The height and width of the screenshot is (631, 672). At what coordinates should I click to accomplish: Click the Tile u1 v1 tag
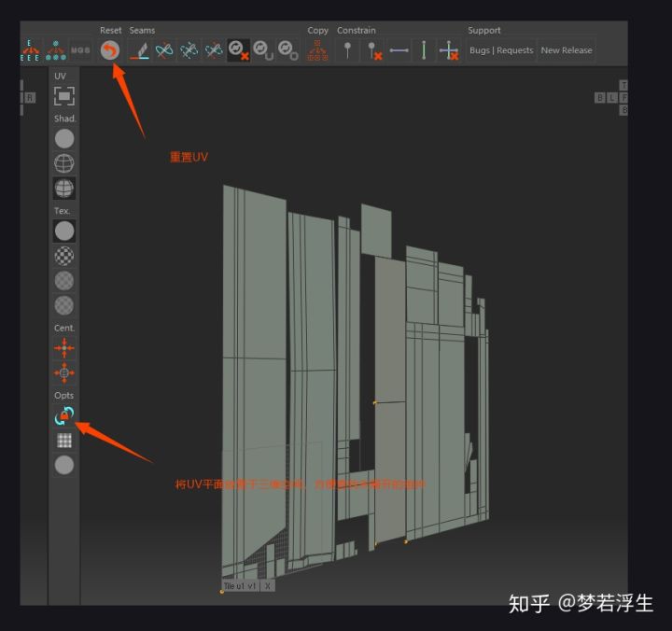point(239,586)
